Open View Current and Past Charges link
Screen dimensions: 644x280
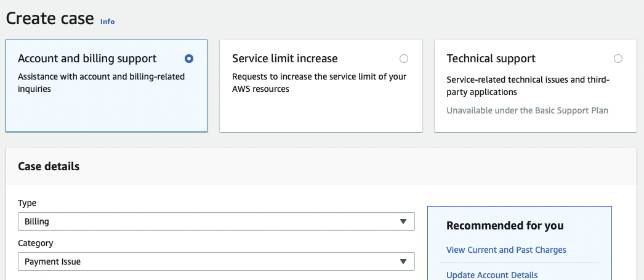(506, 250)
